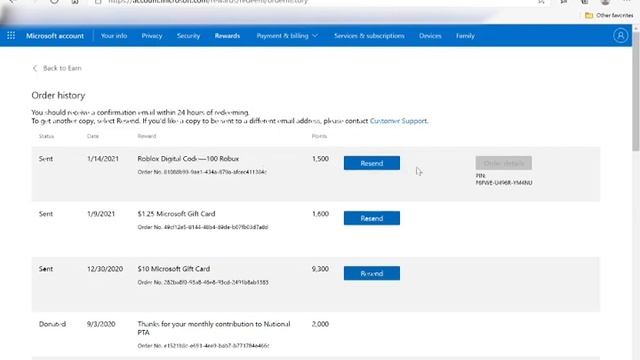Open the Security tab
Viewport: 640px width, 360px height.
pyautogui.click(x=188, y=36)
